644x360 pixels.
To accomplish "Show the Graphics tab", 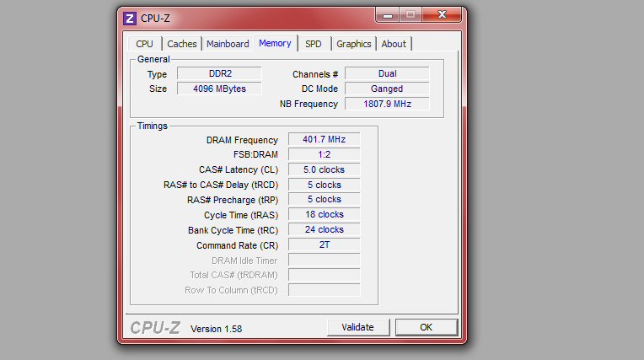I will tap(354, 44).
